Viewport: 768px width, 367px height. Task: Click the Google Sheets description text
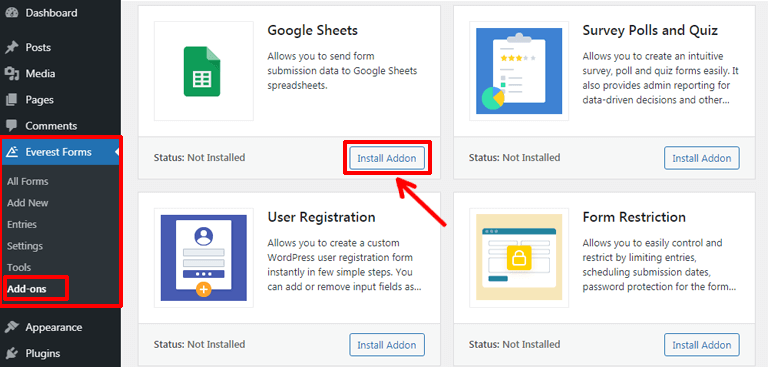(x=342, y=71)
